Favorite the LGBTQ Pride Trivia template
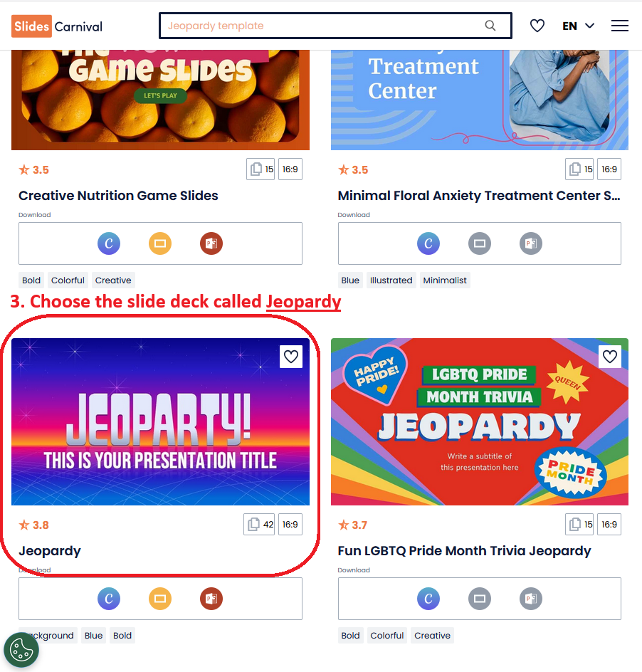This screenshot has width=642, height=672. tap(610, 357)
